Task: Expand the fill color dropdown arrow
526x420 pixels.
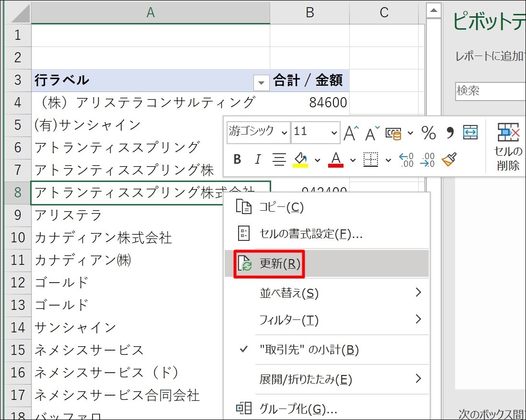Action: tap(317, 160)
